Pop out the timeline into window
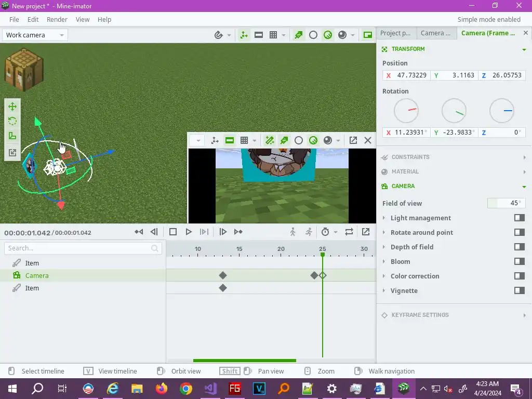This screenshot has height=399, width=532. [366, 232]
